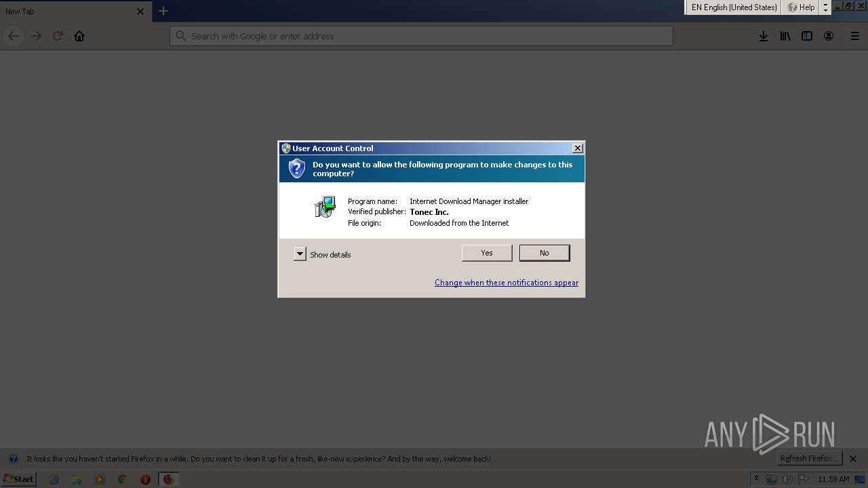The height and width of the screenshot is (488, 868).
Task: Open Firefox downloads panel
Action: coord(764,36)
